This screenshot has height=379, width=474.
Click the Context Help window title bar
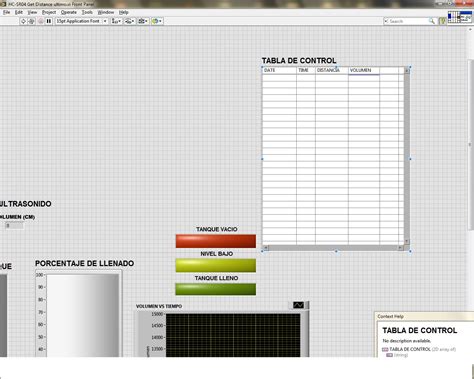(424, 316)
